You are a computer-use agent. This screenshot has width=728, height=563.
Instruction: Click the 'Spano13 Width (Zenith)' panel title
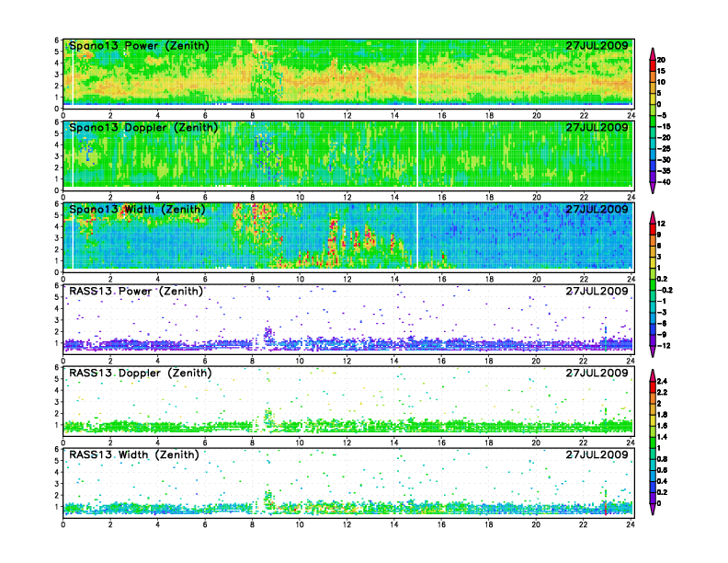(137, 210)
